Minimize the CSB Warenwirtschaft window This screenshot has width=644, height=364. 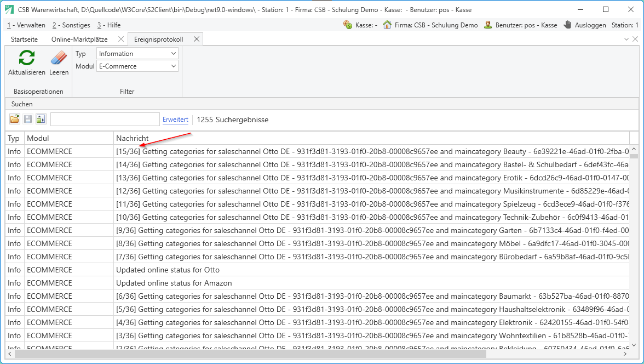pyautogui.click(x=580, y=9)
